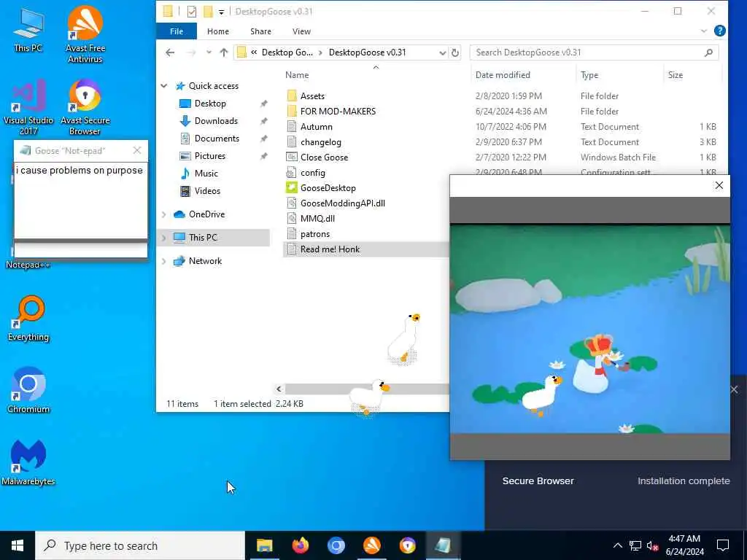
Task: Close the Goose Not-epad window
Action: pos(137,150)
